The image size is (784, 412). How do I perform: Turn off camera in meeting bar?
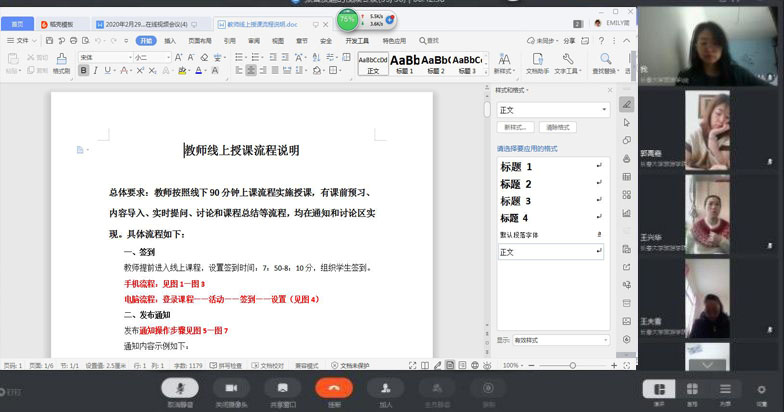click(231, 388)
